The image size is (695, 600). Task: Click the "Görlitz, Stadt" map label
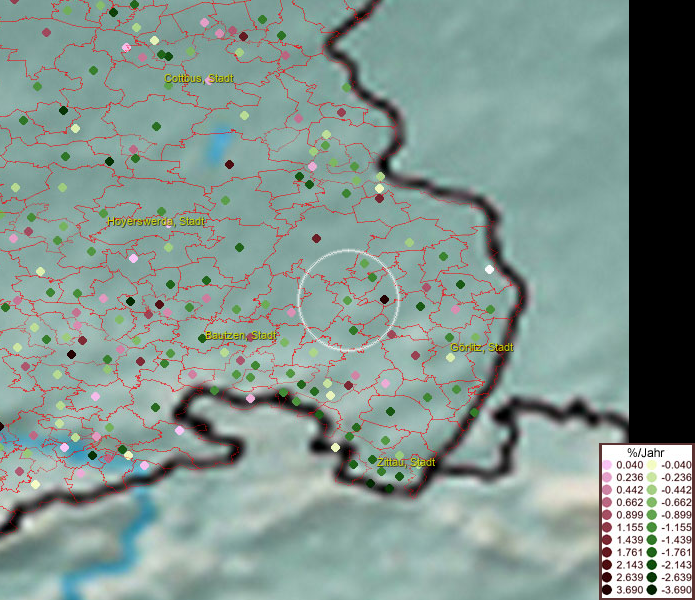pyautogui.click(x=481, y=347)
